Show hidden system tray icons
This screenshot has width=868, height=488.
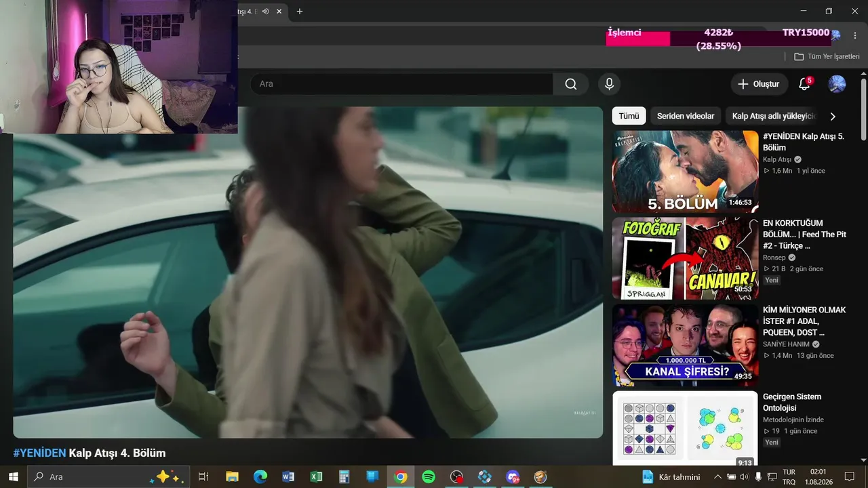point(717,476)
